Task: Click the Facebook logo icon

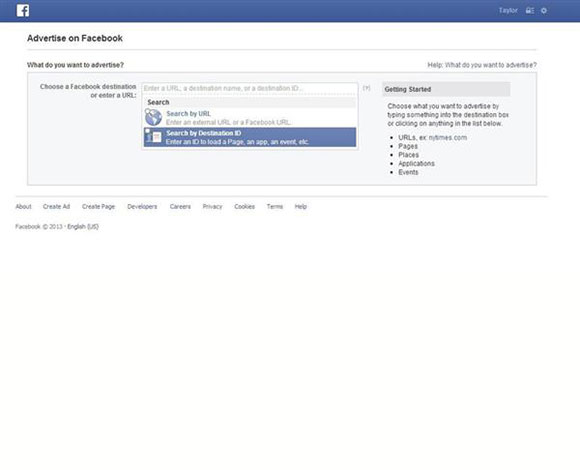Action: pos(23,10)
